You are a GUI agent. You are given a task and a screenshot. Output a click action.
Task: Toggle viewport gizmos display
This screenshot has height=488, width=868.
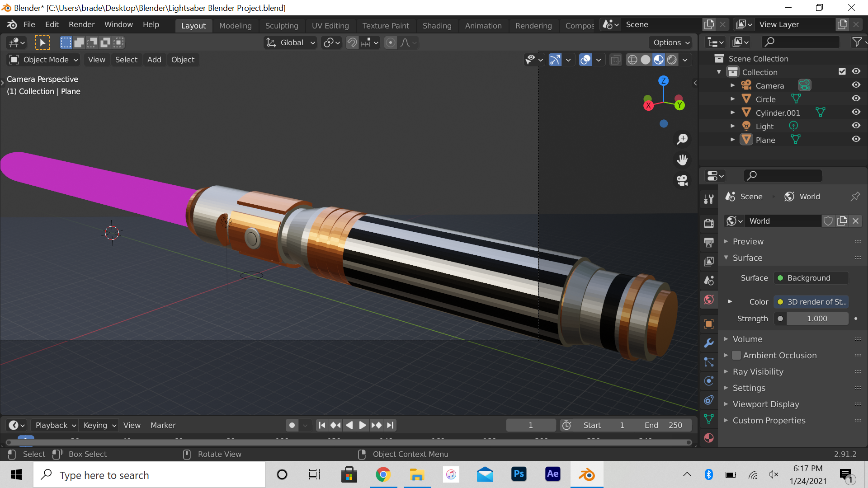pos(555,60)
